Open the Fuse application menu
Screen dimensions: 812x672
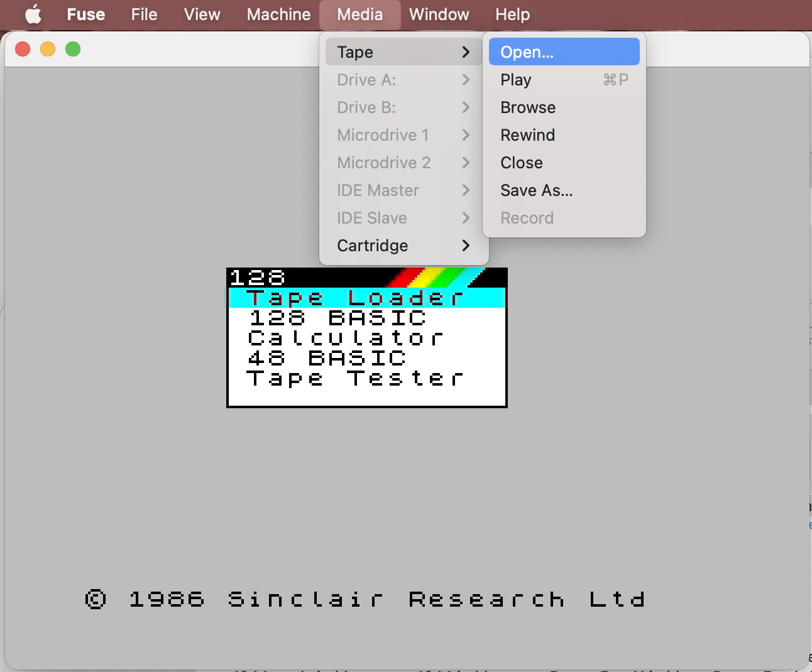[86, 14]
